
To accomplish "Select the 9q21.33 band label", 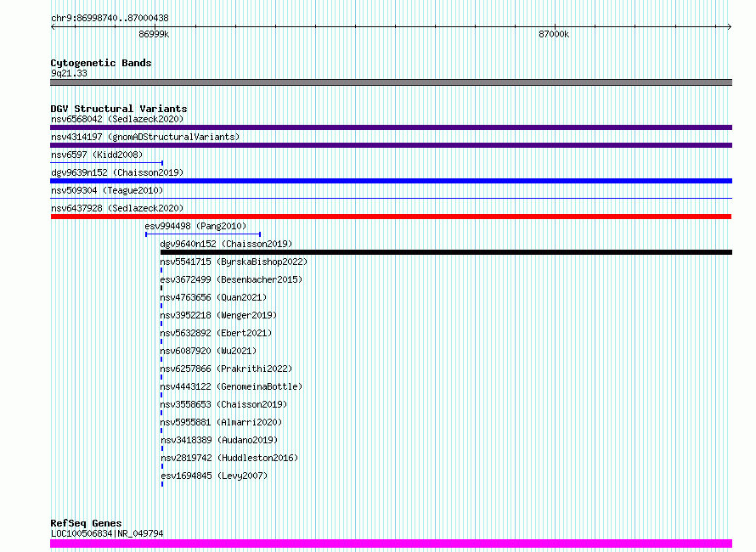I will (x=69, y=73).
